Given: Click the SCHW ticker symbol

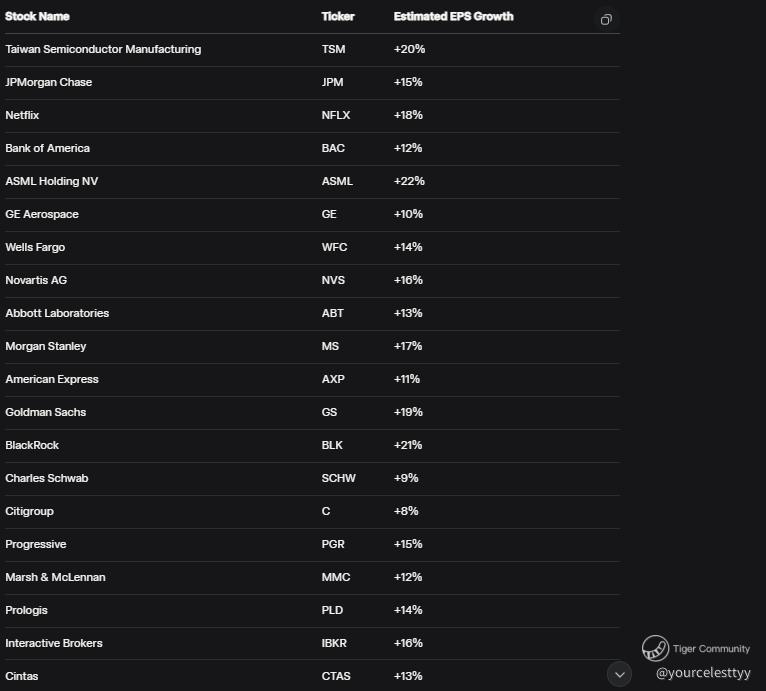Looking at the screenshot, I should click(x=338, y=478).
